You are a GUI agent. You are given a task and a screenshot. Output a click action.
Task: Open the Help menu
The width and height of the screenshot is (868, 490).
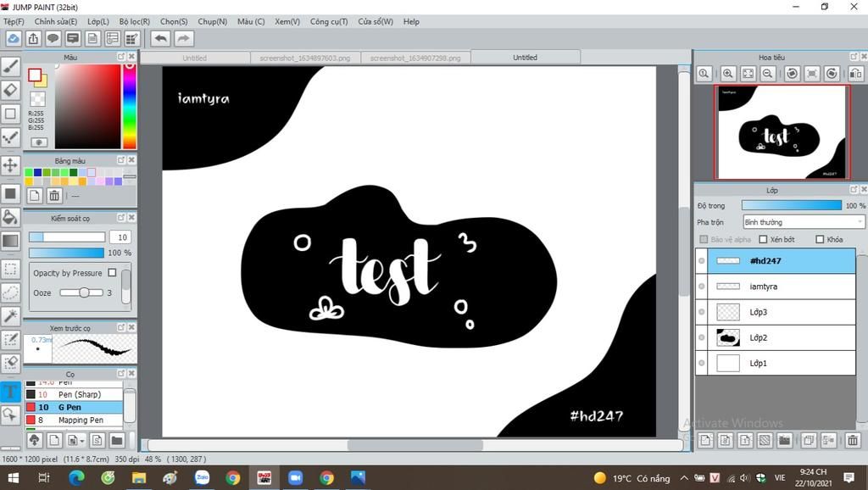[x=411, y=21]
